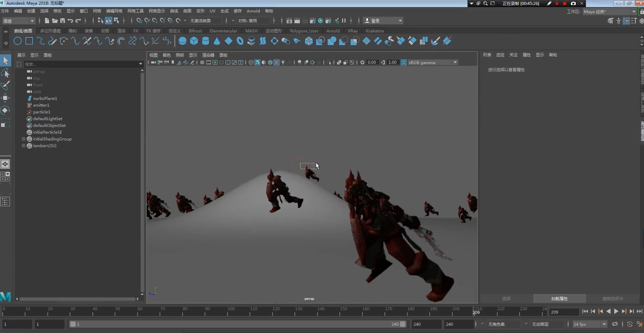Click the Undo arrow icon

click(70, 20)
